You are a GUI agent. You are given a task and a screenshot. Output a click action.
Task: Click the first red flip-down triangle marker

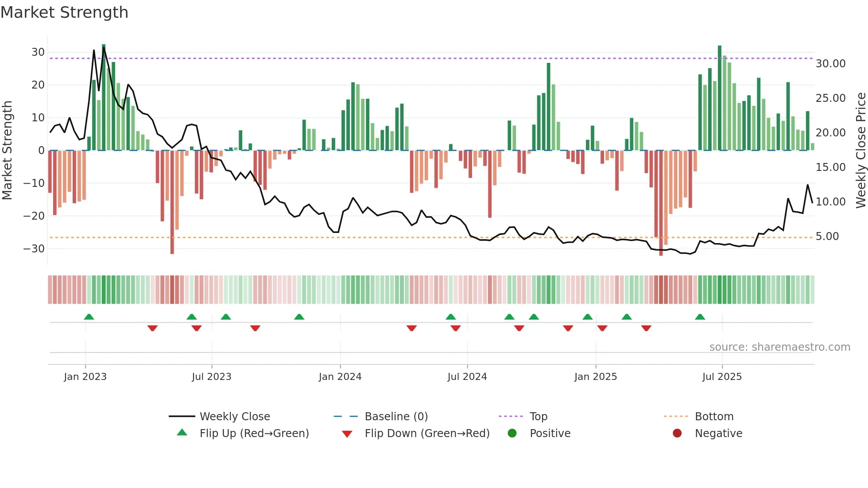click(x=152, y=328)
